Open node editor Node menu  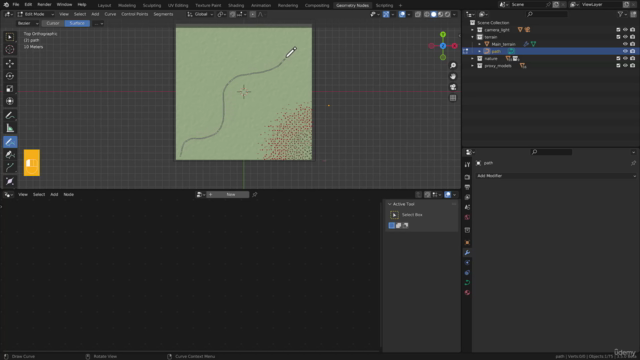tap(69, 195)
